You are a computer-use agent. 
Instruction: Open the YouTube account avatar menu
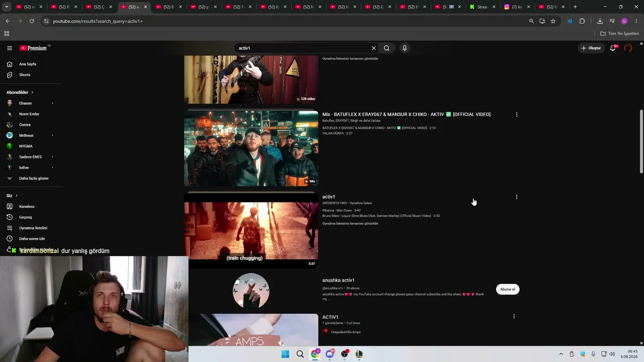coord(628,48)
